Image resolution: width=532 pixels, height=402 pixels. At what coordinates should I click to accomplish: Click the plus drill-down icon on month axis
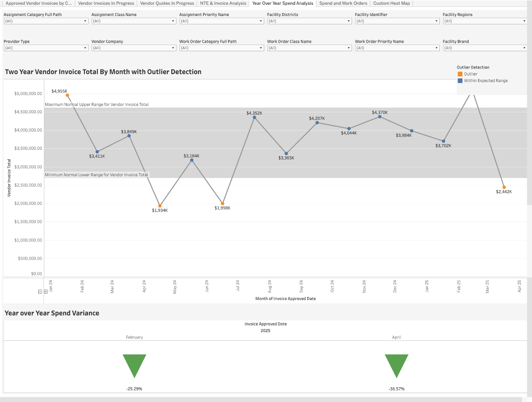click(46, 292)
